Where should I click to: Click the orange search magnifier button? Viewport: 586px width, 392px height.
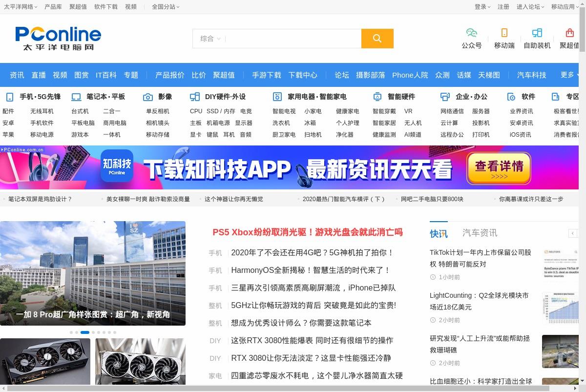(377, 39)
